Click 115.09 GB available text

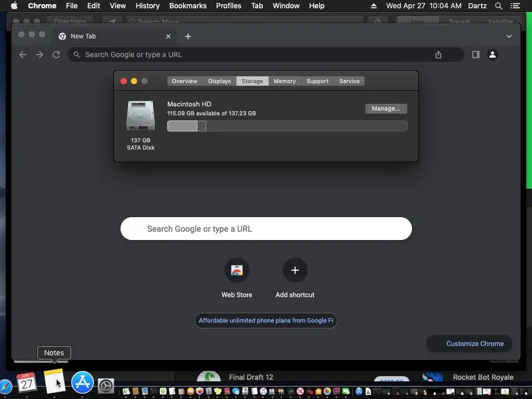[211, 113]
